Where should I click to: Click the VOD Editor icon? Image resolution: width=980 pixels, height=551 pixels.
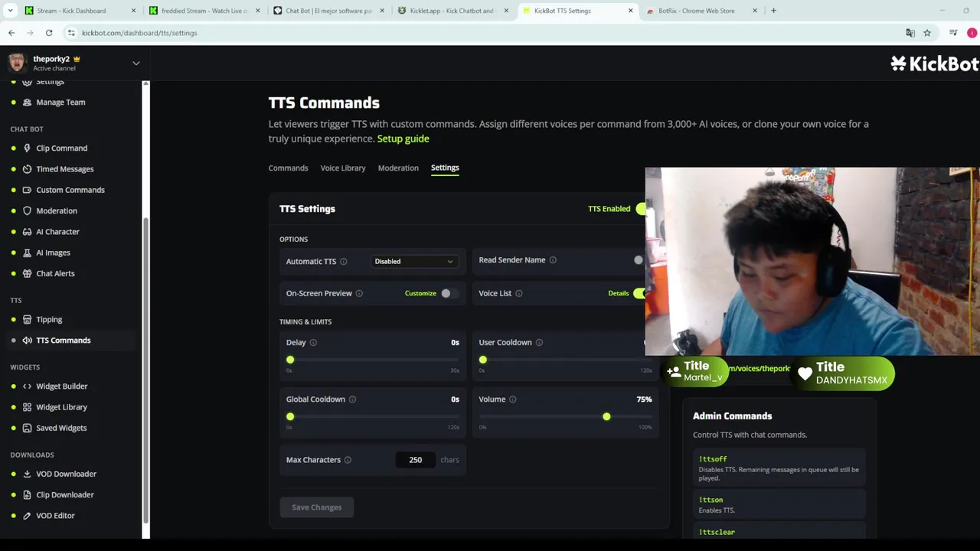(x=28, y=516)
